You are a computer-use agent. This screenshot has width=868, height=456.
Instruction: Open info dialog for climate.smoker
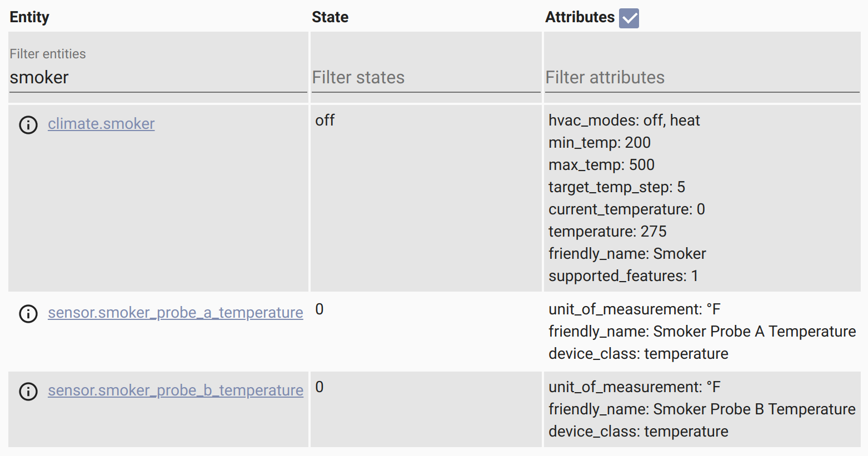coord(28,125)
